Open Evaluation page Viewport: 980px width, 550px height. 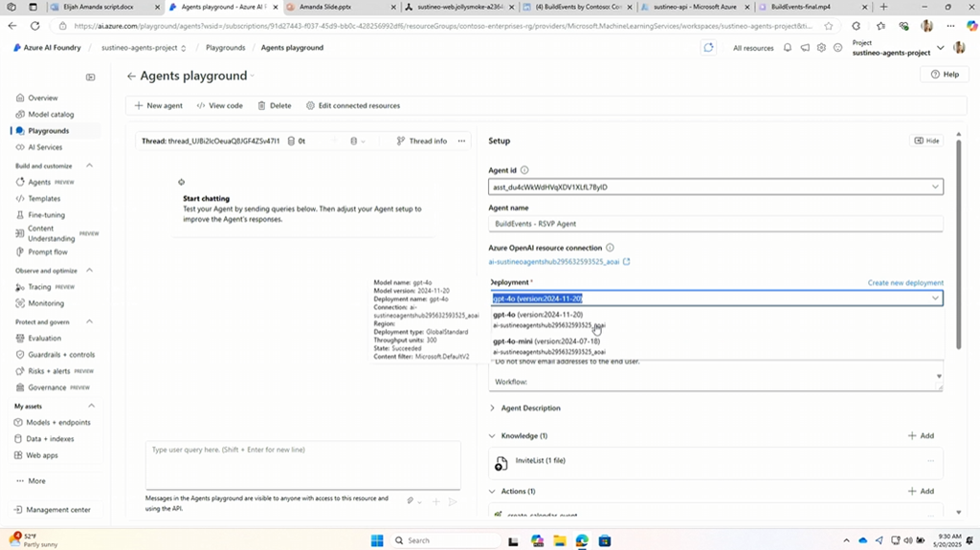pyautogui.click(x=44, y=338)
